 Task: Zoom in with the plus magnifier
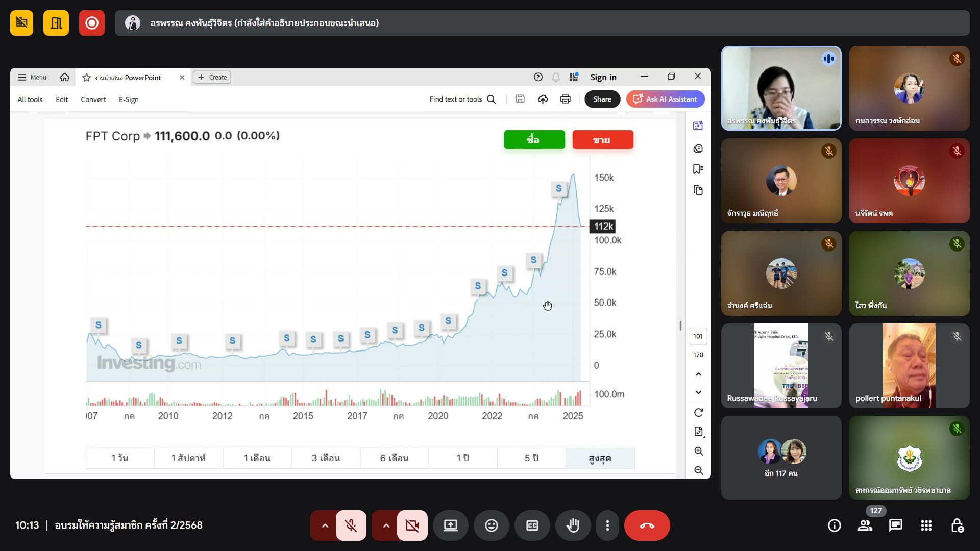pos(699,452)
